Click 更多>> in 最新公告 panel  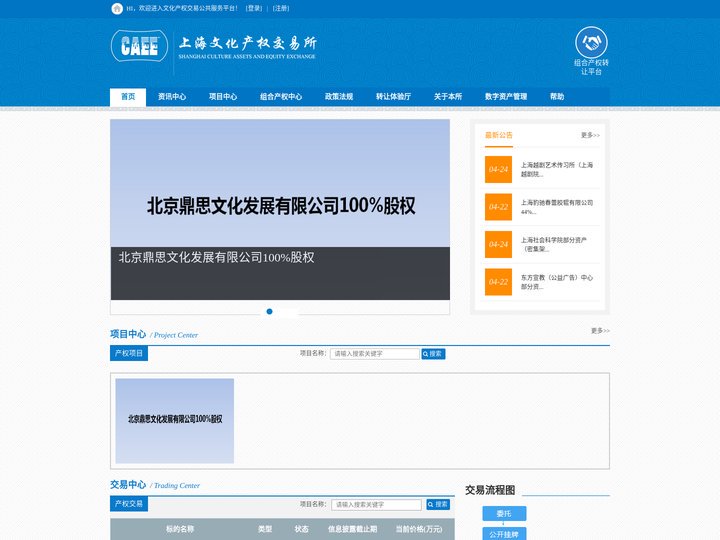tap(590, 135)
